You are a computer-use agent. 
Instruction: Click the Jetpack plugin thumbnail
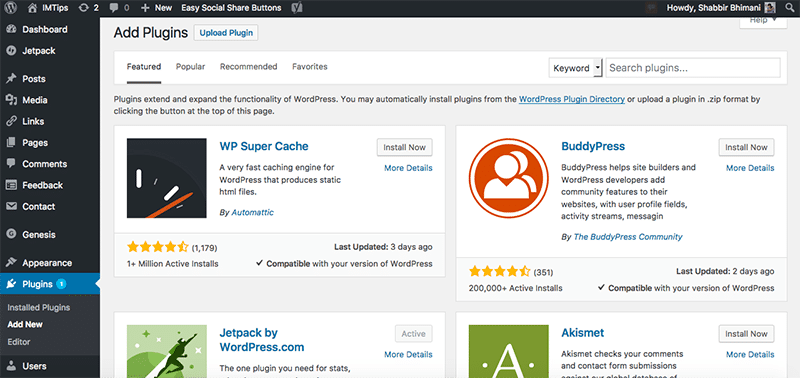(x=167, y=351)
